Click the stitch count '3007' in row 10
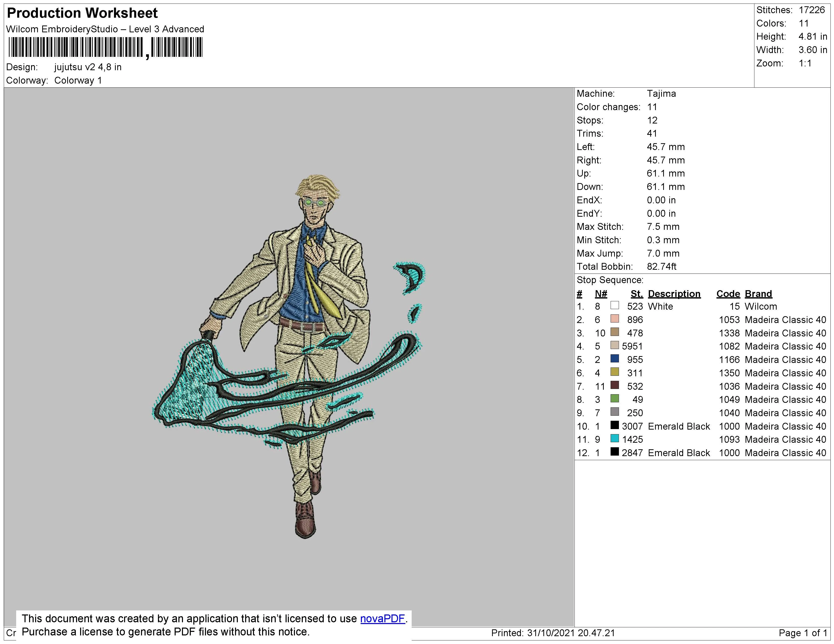The width and height of the screenshot is (834, 644). 632,426
